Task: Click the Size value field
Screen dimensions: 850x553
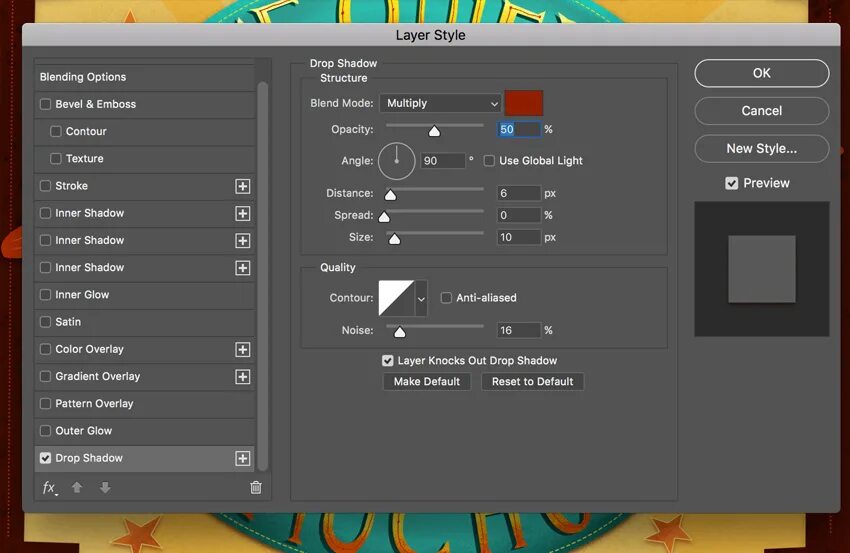Action: point(519,237)
